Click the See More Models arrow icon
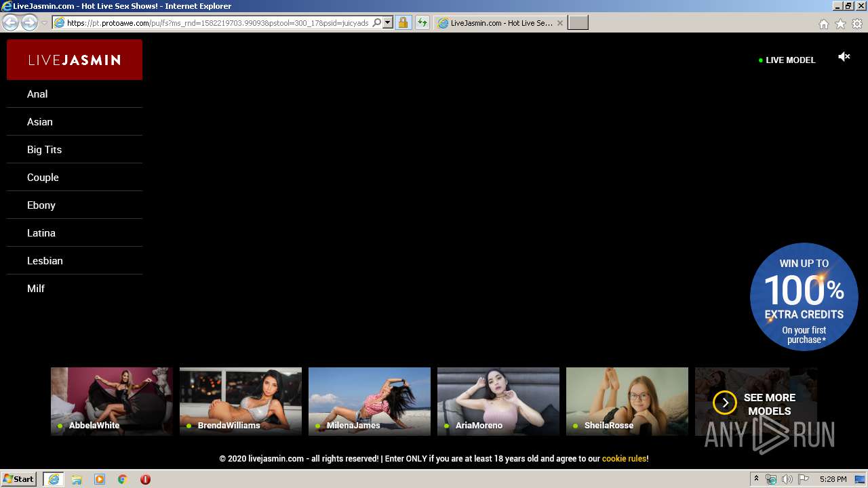This screenshot has height=488, width=868. [725, 403]
